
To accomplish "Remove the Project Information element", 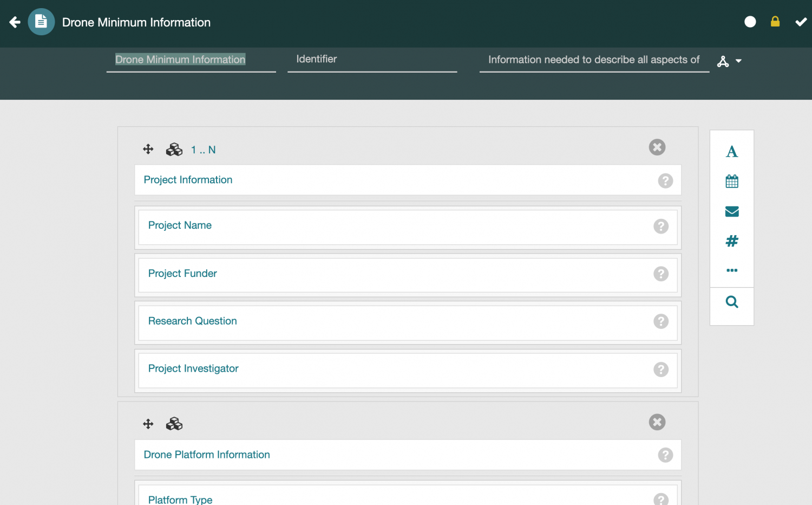I will click(x=657, y=147).
